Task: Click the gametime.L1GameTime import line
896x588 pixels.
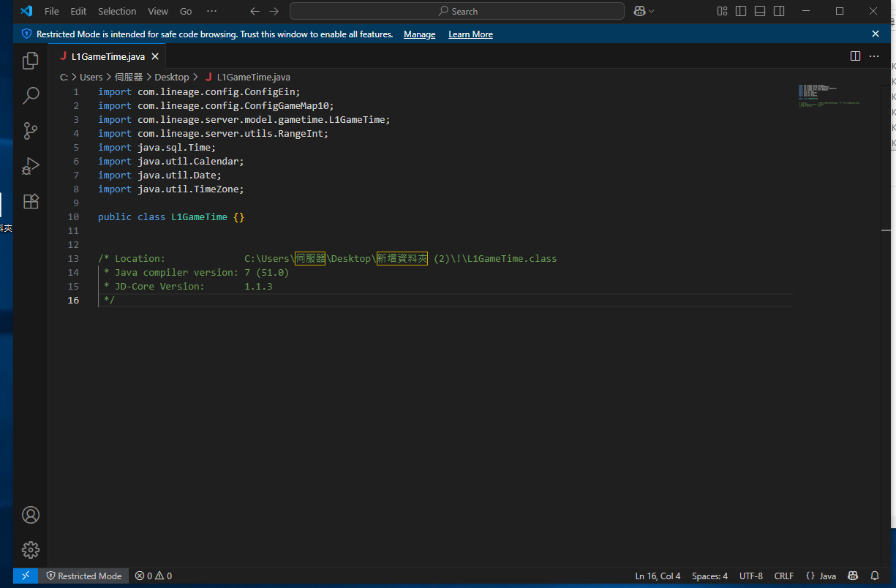Action: point(244,120)
